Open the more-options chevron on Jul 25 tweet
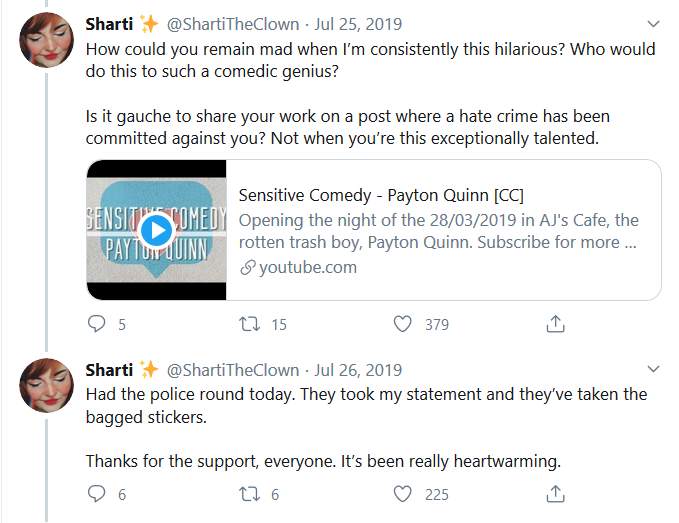 653,24
